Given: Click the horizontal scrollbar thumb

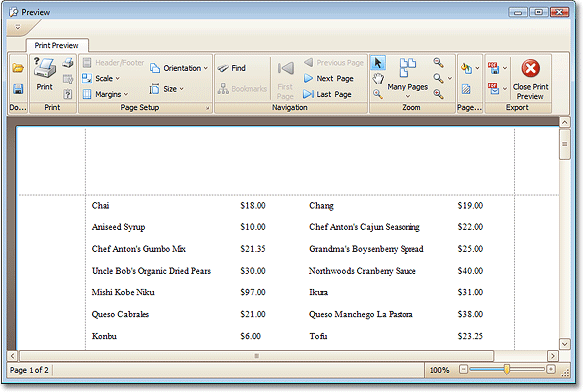Looking at the screenshot, I should point(257,356).
